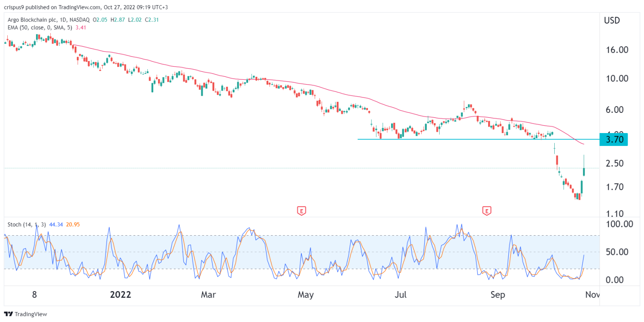
Task: Click the earnings "E" icon below the September candles
Action: click(487, 211)
